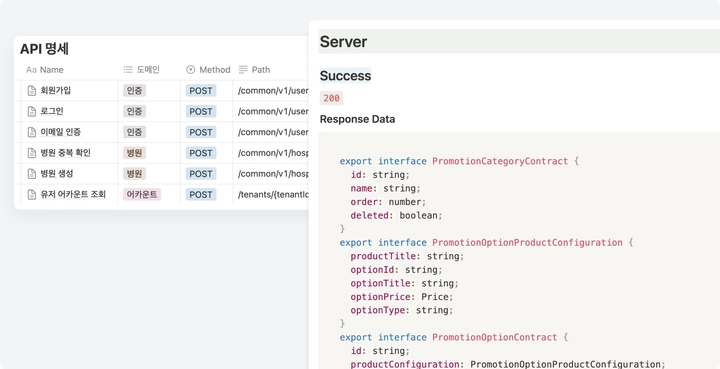Select the POST method in the 이메일 인증 row
Screen dimensions: 720x369
pyautogui.click(x=201, y=132)
